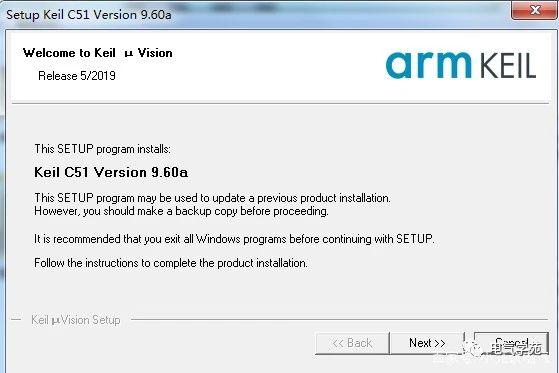Click the 'Follow the instructions' line
The image size is (559, 373).
click(171, 263)
